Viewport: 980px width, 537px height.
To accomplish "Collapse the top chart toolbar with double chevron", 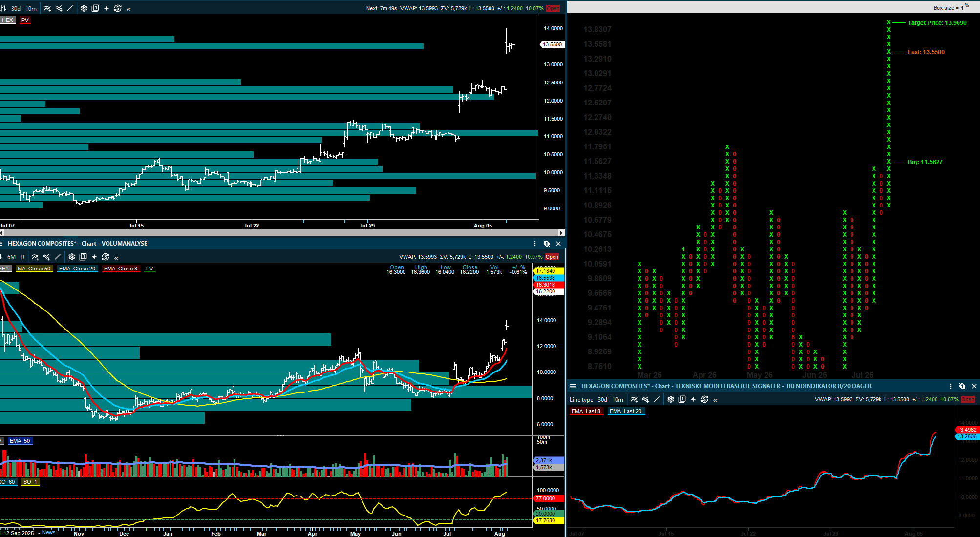I will pyautogui.click(x=128, y=9).
